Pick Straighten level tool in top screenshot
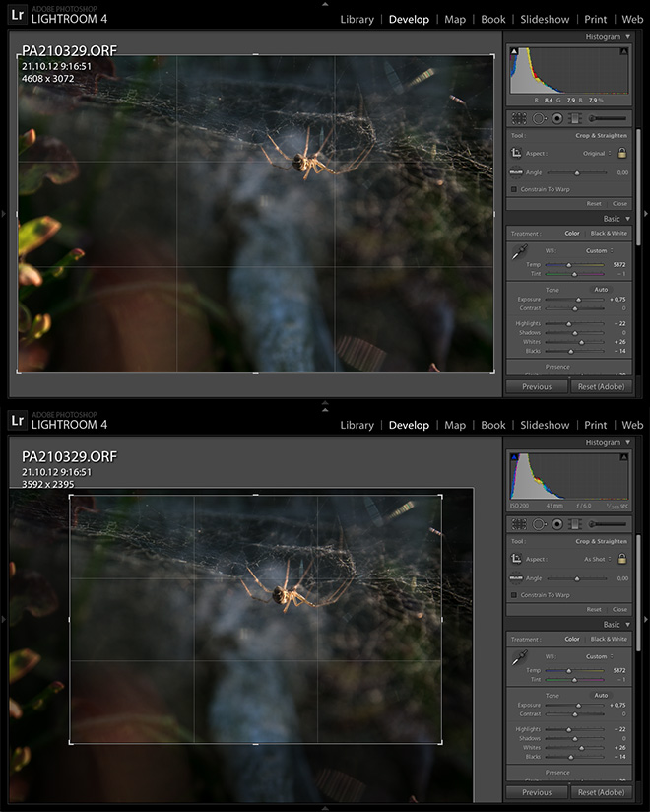 (x=516, y=172)
